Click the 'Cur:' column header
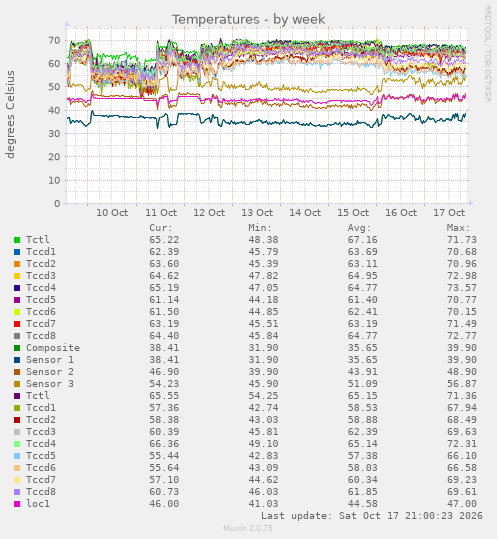 (x=161, y=228)
